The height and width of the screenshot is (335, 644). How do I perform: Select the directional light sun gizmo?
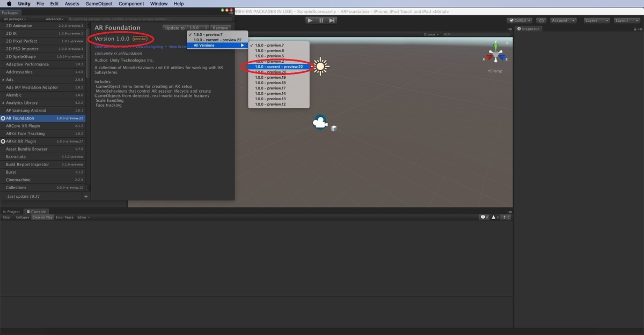tap(320, 66)
